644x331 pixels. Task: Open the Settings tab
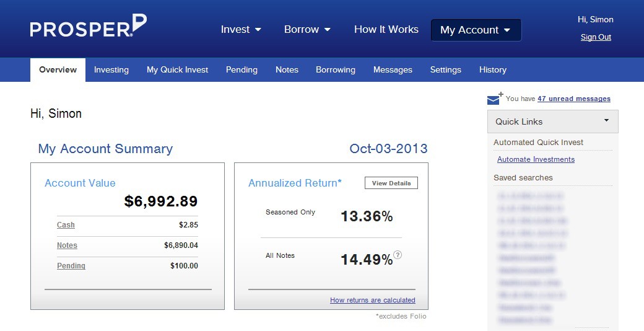[446, 70]
